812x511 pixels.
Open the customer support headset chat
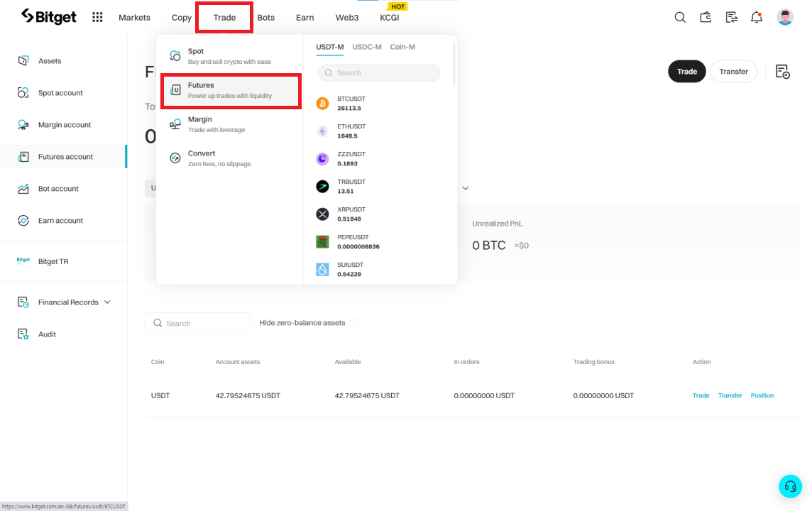[790, 486]
